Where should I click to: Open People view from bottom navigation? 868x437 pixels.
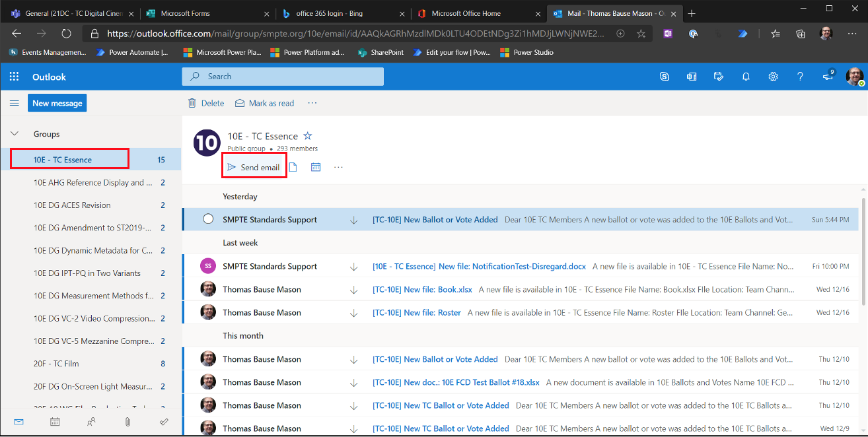coord(91,421)
